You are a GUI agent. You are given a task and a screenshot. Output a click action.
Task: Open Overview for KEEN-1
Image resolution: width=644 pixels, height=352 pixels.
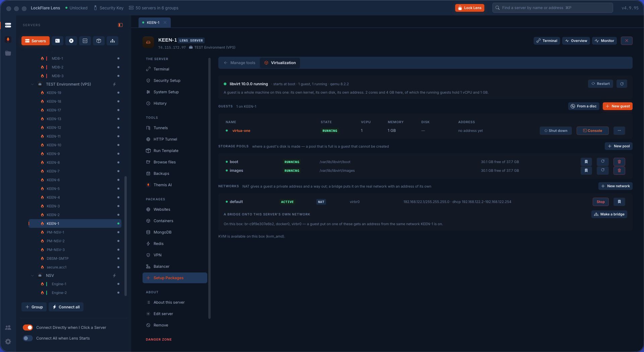(576, 41)
